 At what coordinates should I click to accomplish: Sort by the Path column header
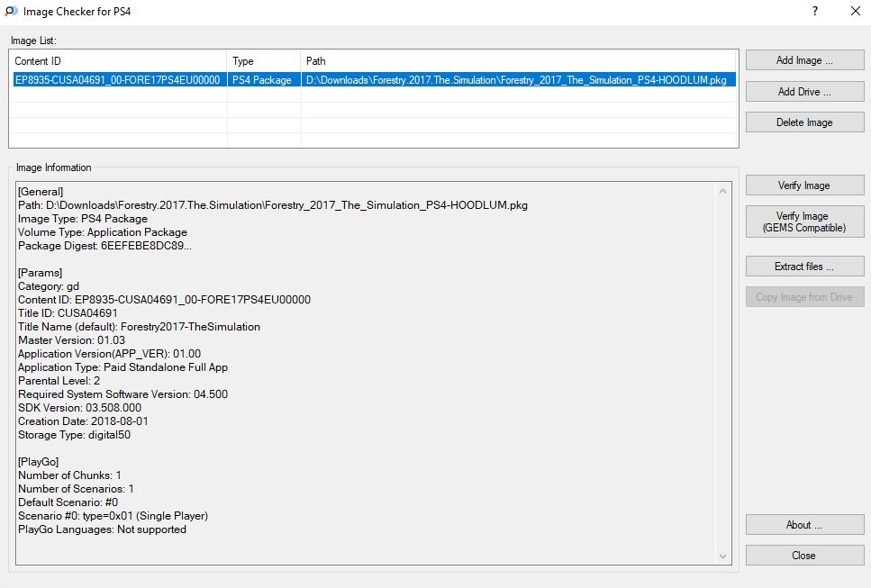pyautogui.click(x=520, y=61)
